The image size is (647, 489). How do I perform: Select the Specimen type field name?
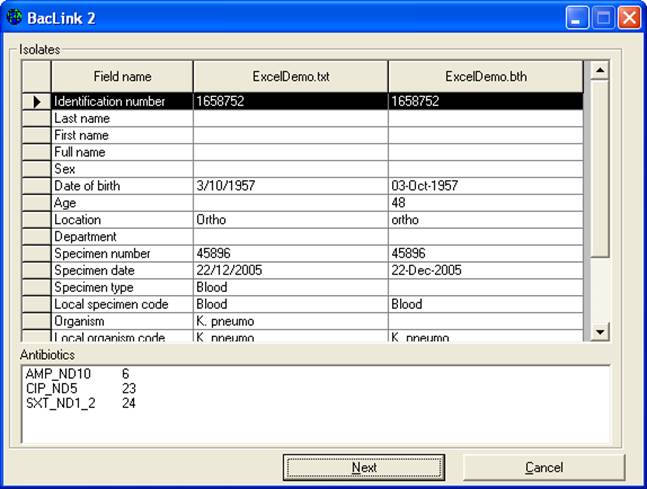pos(122,288)
